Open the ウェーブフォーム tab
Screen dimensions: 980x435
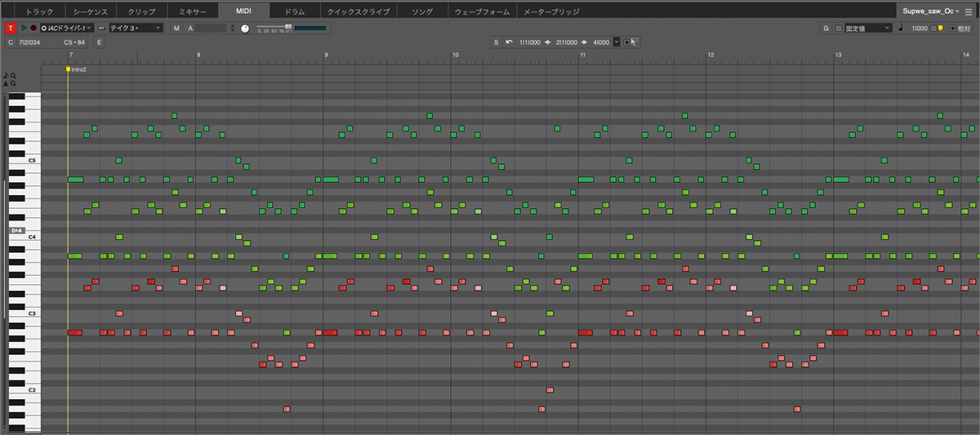(x=482, y=12)
